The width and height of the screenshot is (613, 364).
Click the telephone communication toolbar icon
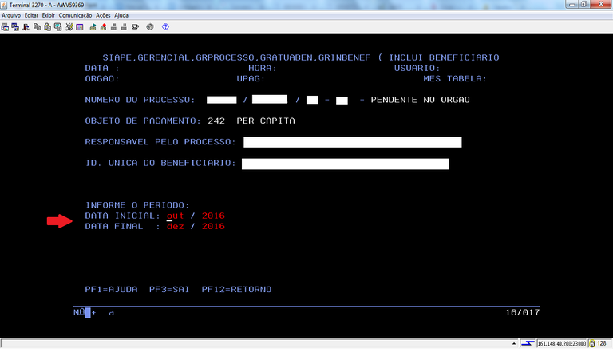pos(135,27)
